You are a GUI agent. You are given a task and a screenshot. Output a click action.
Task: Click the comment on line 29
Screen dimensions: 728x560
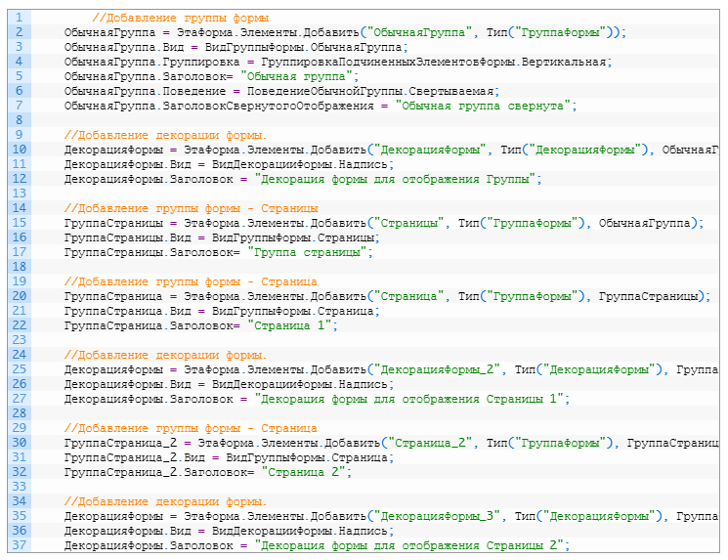tap(191, 429)
